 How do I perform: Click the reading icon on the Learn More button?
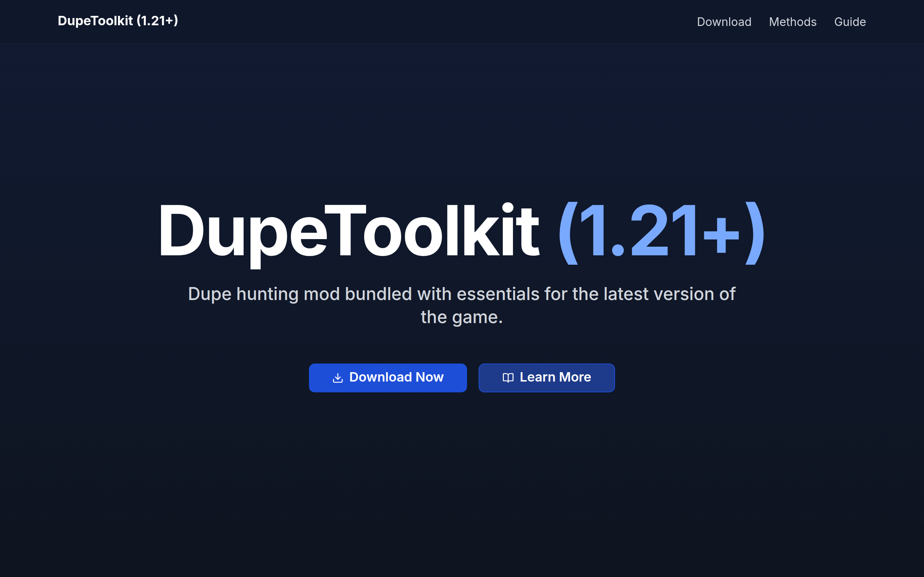507,378
